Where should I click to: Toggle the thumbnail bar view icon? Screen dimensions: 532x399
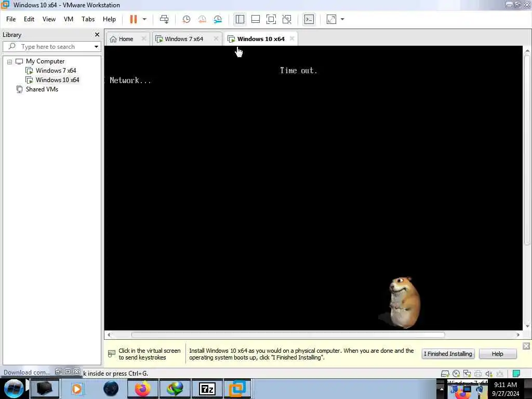[256, 19]
